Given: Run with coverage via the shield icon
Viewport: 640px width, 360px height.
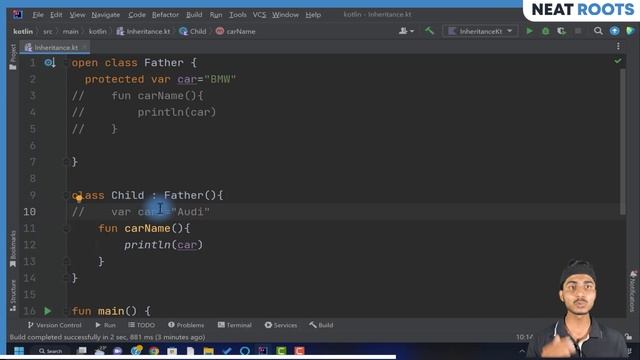Looking at the screenshot, I should [561, 31].
